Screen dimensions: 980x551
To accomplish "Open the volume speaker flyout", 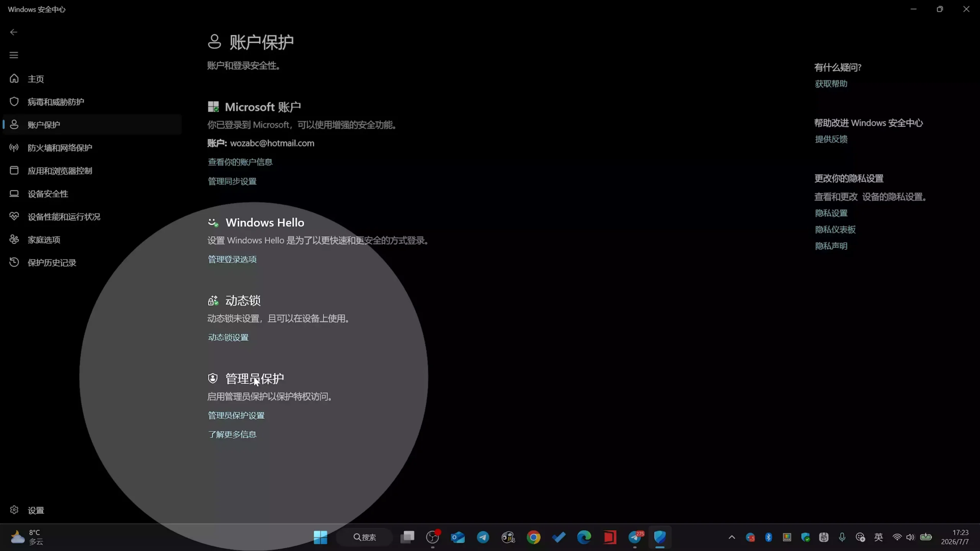I will coord(910,537).
